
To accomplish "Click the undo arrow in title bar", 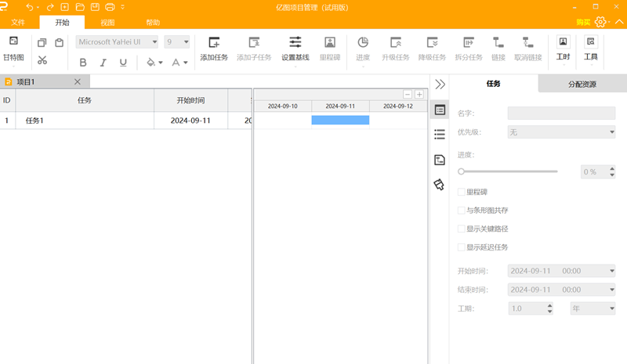I will point(30,7).
